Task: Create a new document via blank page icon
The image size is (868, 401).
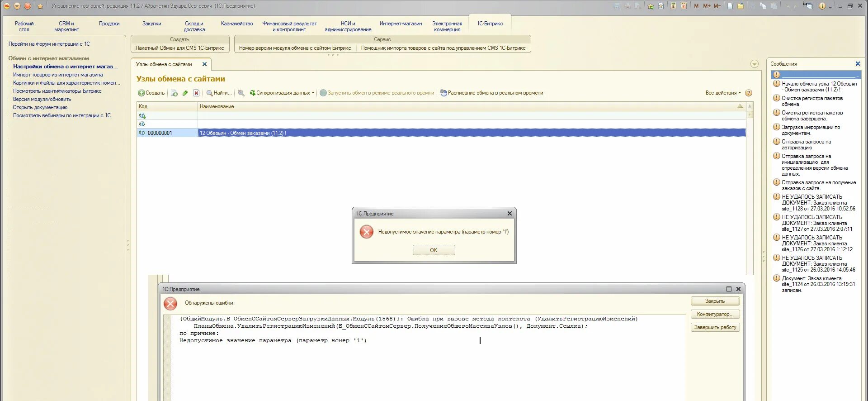Action: (730, 6)
